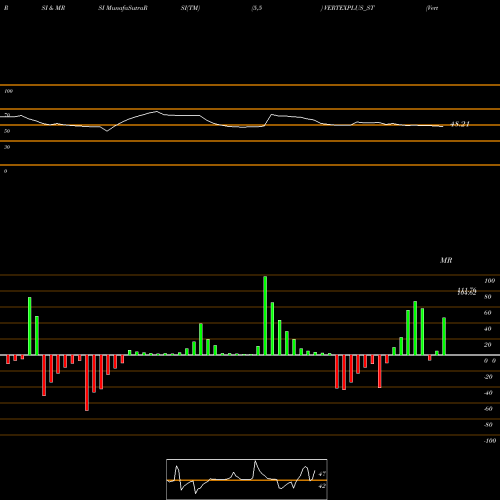
Task: Click the 100 label on the MR axis
Action: tap(489, 281)
